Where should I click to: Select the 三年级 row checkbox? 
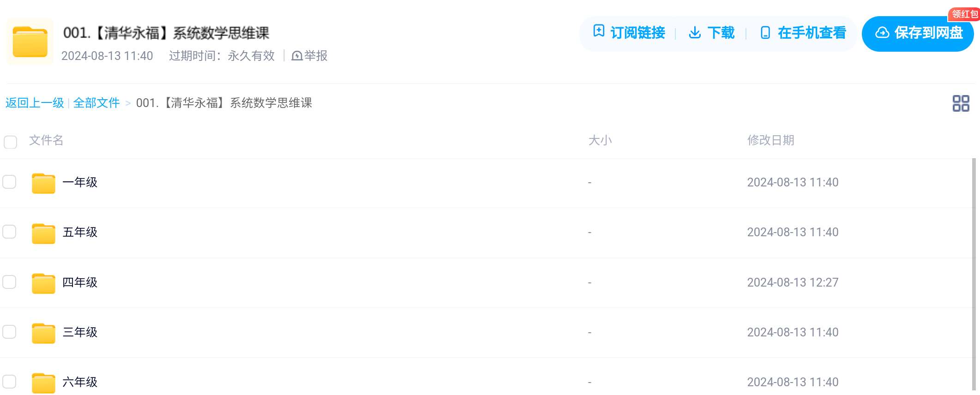click(x=9, y=332)
